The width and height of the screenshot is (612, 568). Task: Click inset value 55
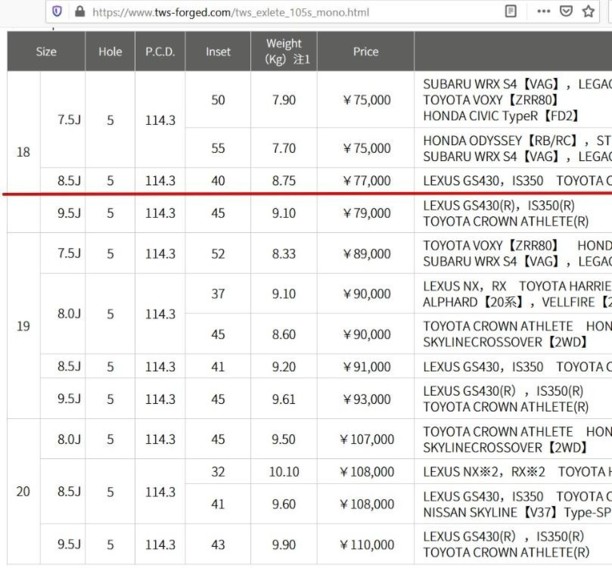(x=218, y=148)
